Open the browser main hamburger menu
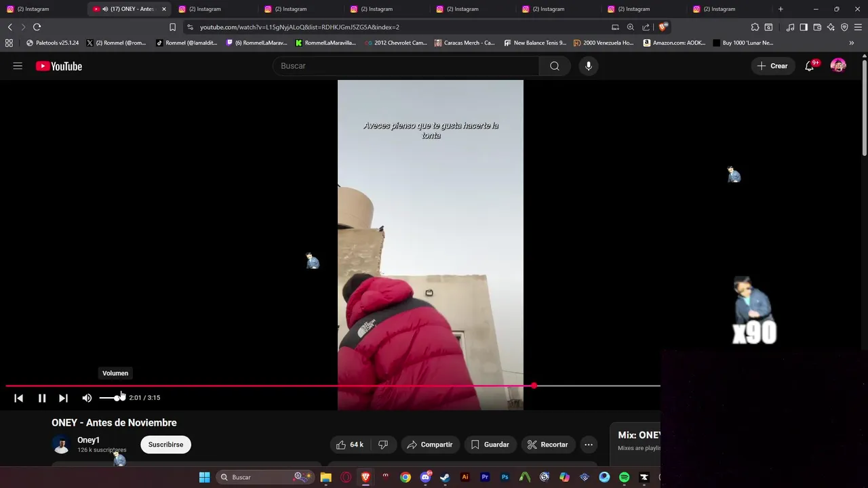 point(859,27)
